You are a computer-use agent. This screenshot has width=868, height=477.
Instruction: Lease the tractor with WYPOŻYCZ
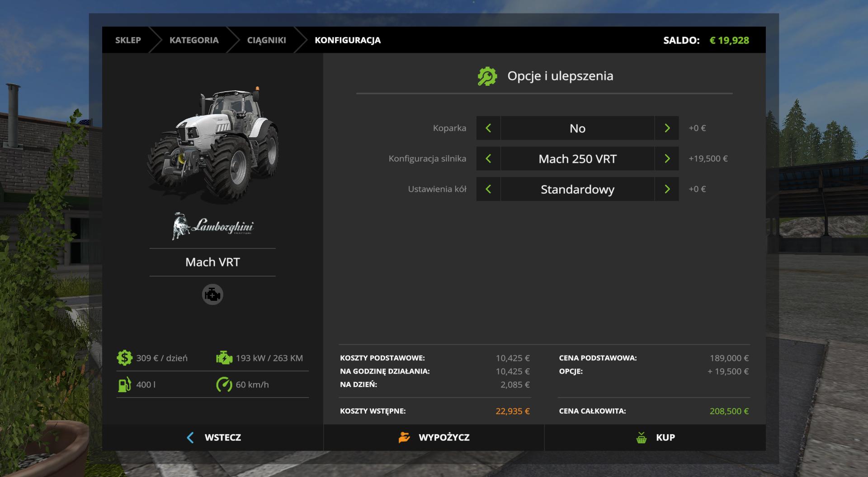[x=434, y=437]
